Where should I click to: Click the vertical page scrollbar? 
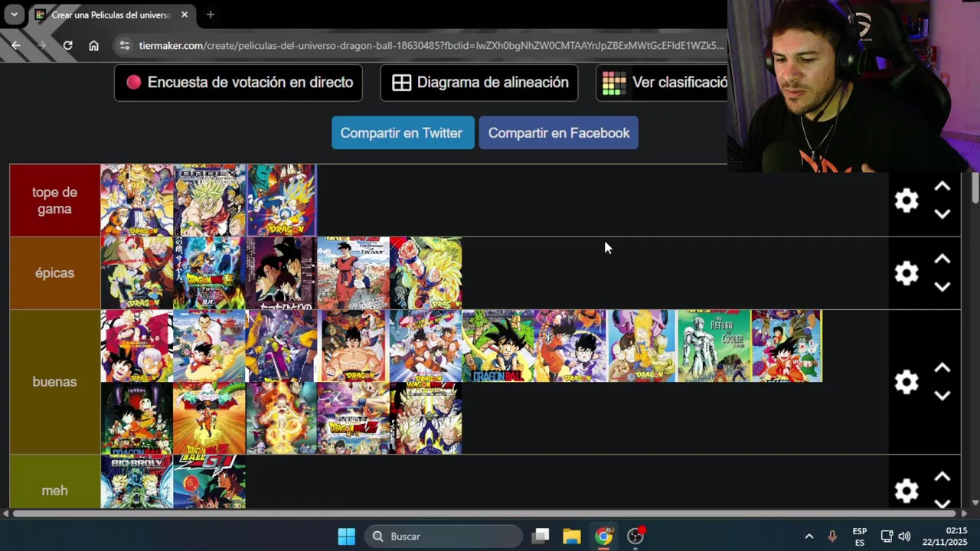point(975,187)
